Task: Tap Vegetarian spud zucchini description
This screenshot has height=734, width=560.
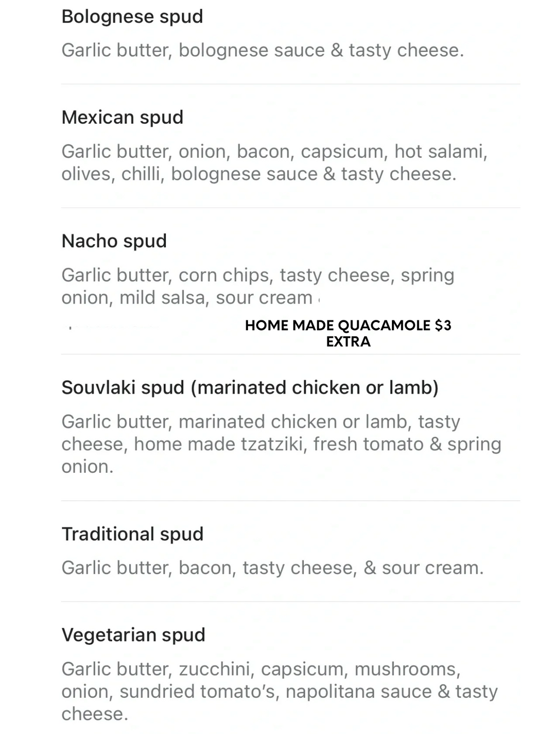Action: tap(279, 691)
